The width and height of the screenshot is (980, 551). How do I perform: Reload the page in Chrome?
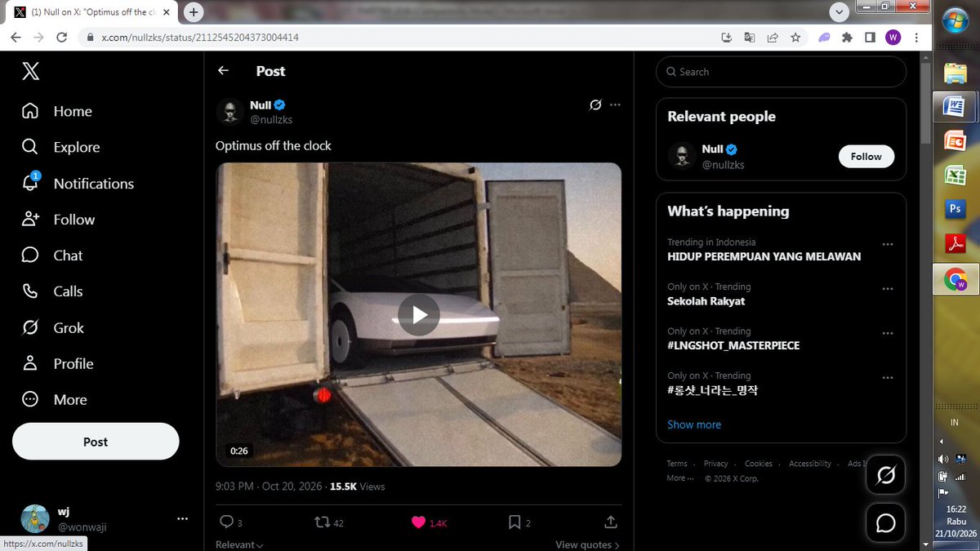pyautogui.click(x=61, y=38)
